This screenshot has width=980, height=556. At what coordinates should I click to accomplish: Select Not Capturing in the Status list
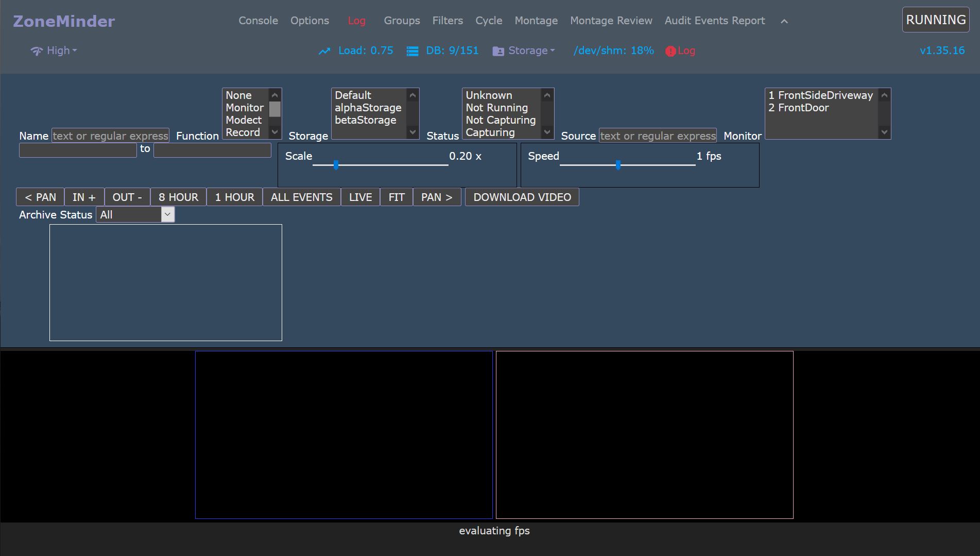(x=502, y=120)
